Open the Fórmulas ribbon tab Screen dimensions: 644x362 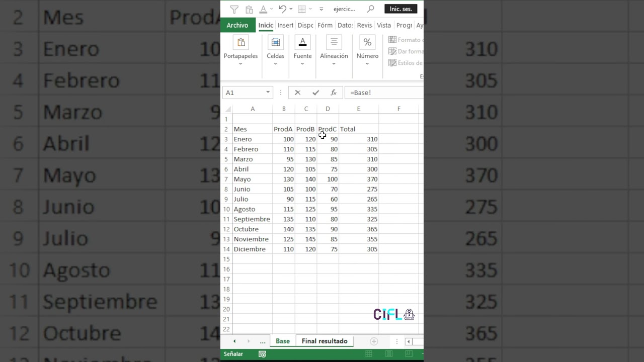[x=325, y=25]
